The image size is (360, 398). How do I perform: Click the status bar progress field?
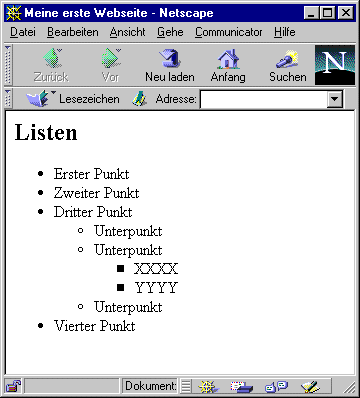72,386
